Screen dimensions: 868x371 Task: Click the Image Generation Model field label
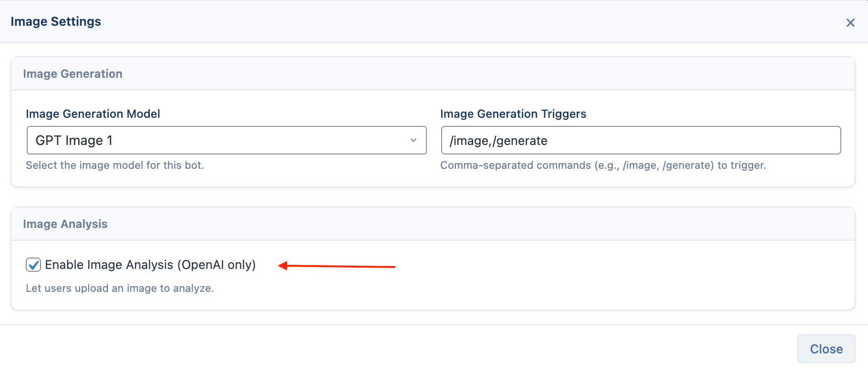[x=93, y=114]
